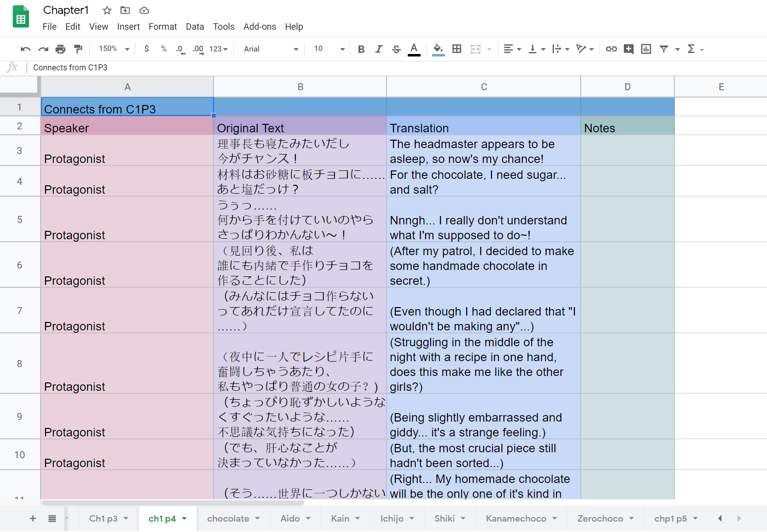
Task: Open more number formats 123 menu
Action: (x=219, y=49)
